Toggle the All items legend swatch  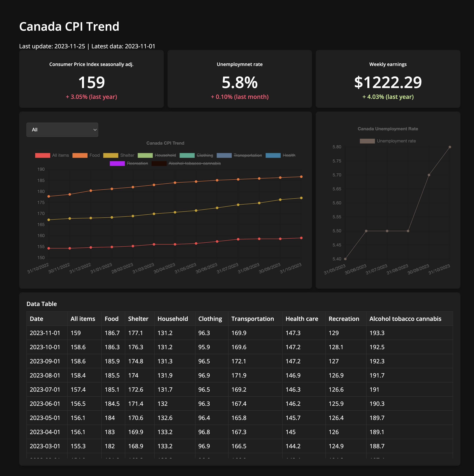43,155
